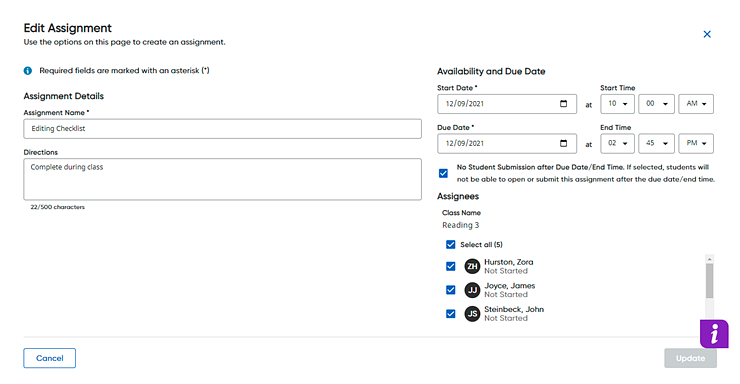Open the End Time PM dropdown
The width and height of the screenshot is (740, 384).
(x=696, y=143)
